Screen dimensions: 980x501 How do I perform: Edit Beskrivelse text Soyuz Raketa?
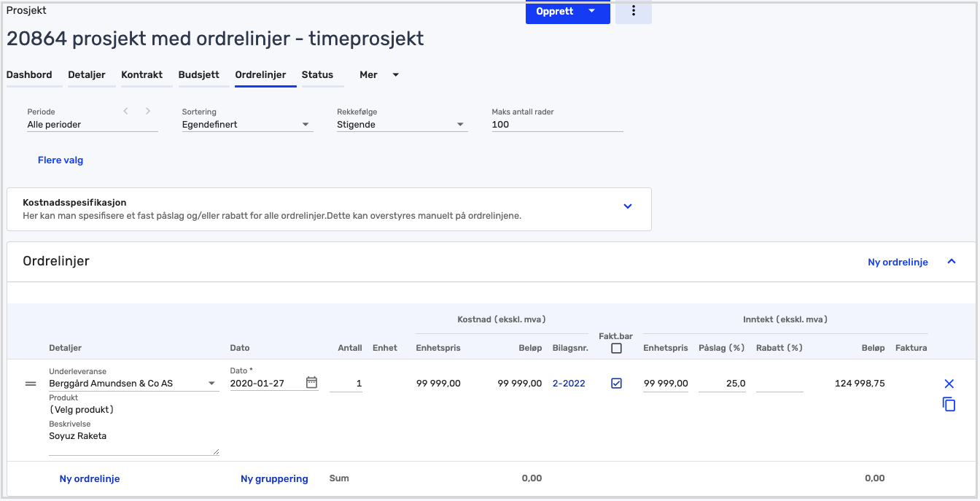coord(134,442)
